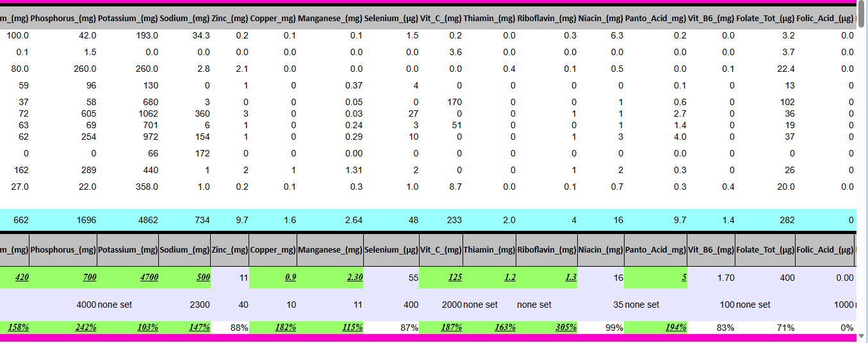Click the underlined 158% percentage link
868x343 pixels.
18,328
